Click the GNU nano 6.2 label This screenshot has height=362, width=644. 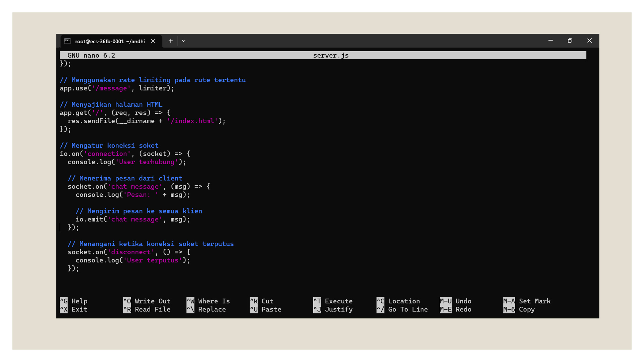coord(91,55)
